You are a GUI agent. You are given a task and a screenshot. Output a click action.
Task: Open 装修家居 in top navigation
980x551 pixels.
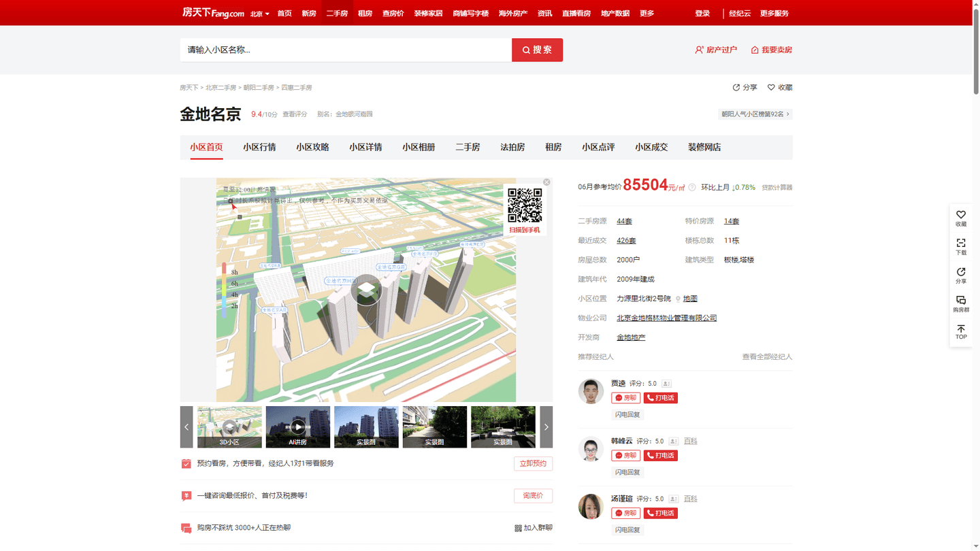pos(428,14)
